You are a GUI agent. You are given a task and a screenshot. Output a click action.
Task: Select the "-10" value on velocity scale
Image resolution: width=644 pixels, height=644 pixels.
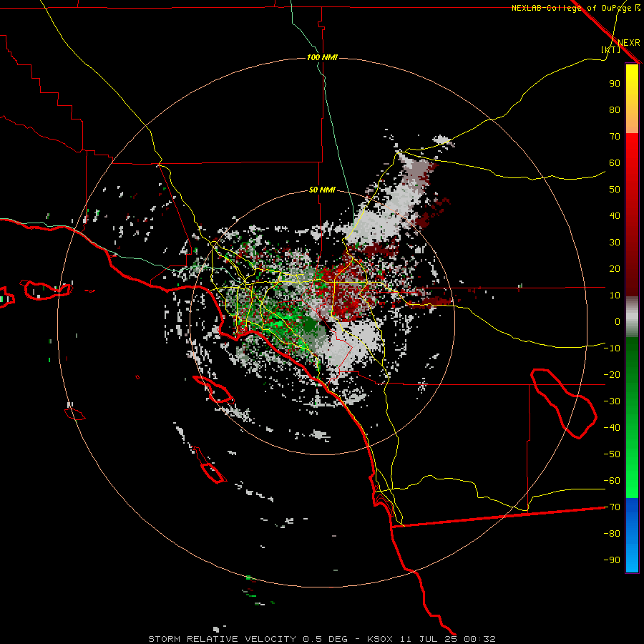pyautogui.click(x=612, y=348)
